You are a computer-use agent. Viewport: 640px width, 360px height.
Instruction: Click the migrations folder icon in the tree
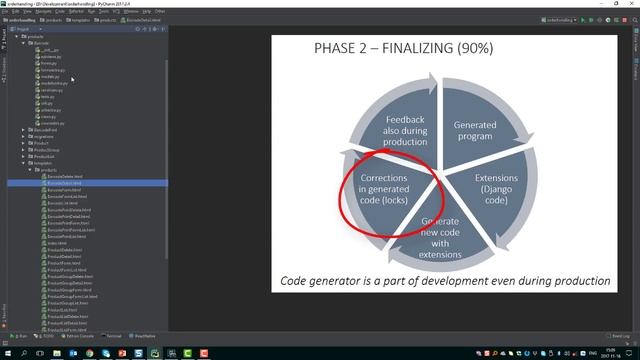click(x=31, y=136)
